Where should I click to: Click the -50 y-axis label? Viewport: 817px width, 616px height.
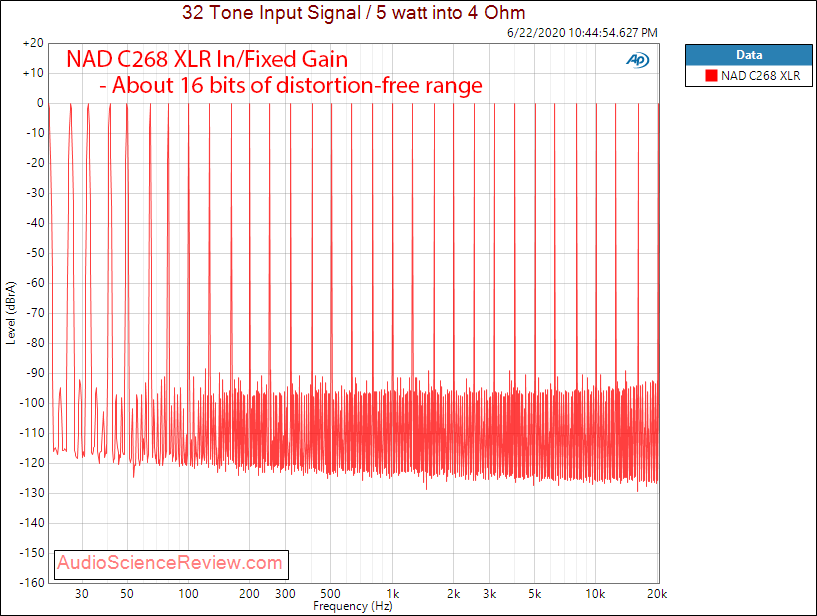34,253
